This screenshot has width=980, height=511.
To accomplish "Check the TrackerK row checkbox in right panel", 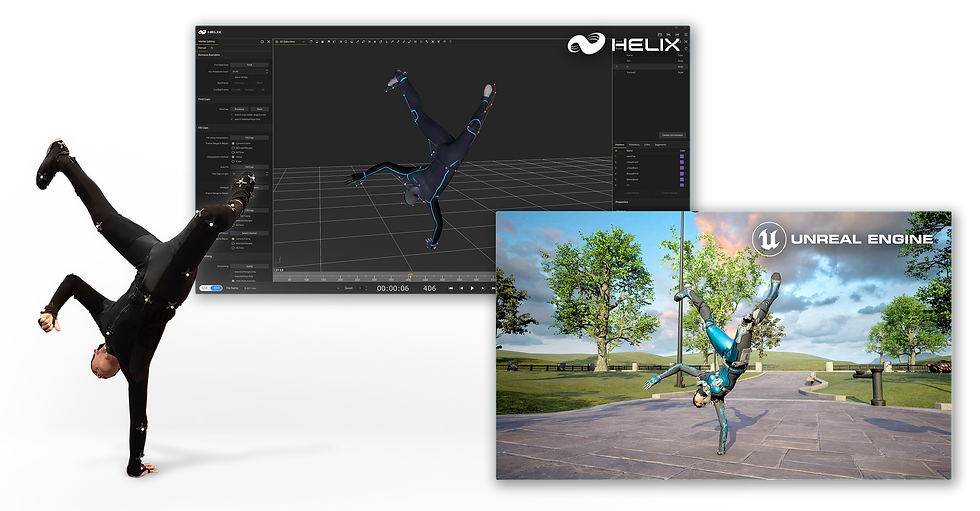I will tap(617, 72).
